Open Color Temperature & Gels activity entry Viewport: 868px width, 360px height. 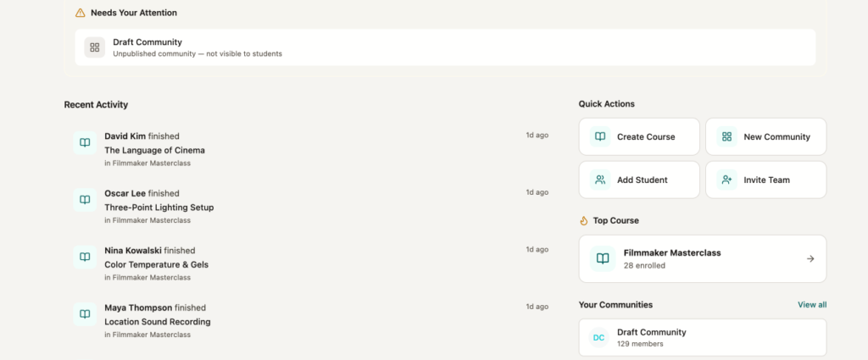[156, 264]
